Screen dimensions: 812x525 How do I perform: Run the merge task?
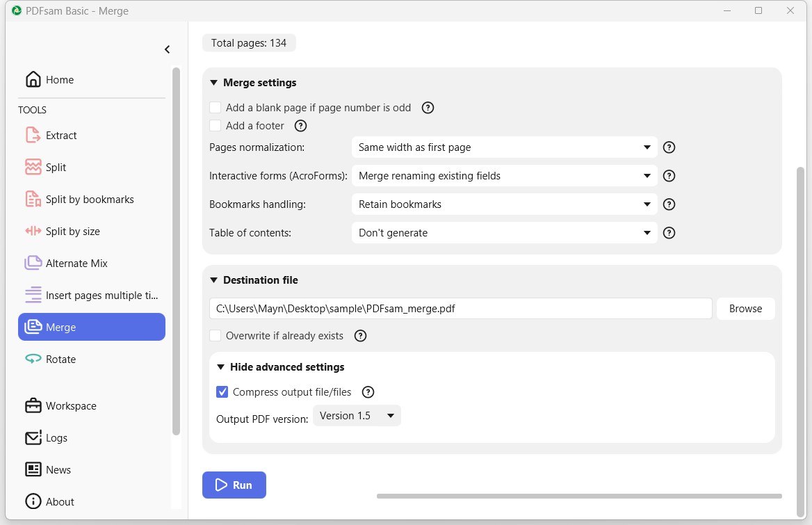pyautogui.click(x=234, y=485)
